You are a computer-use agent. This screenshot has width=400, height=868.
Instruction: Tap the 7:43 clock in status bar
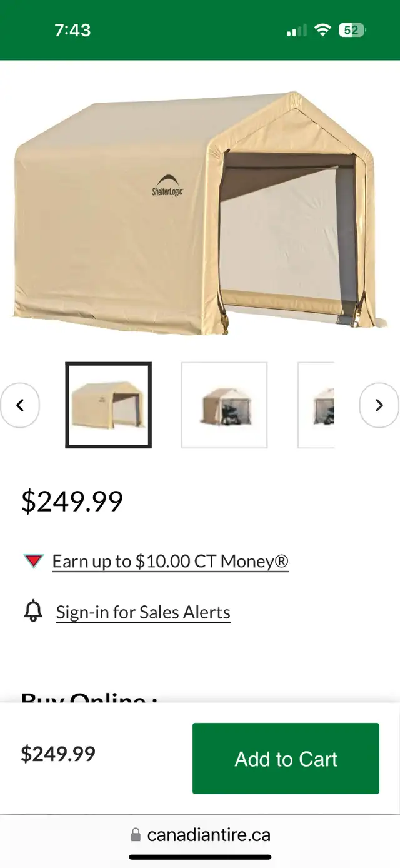(x=72, y=30)
